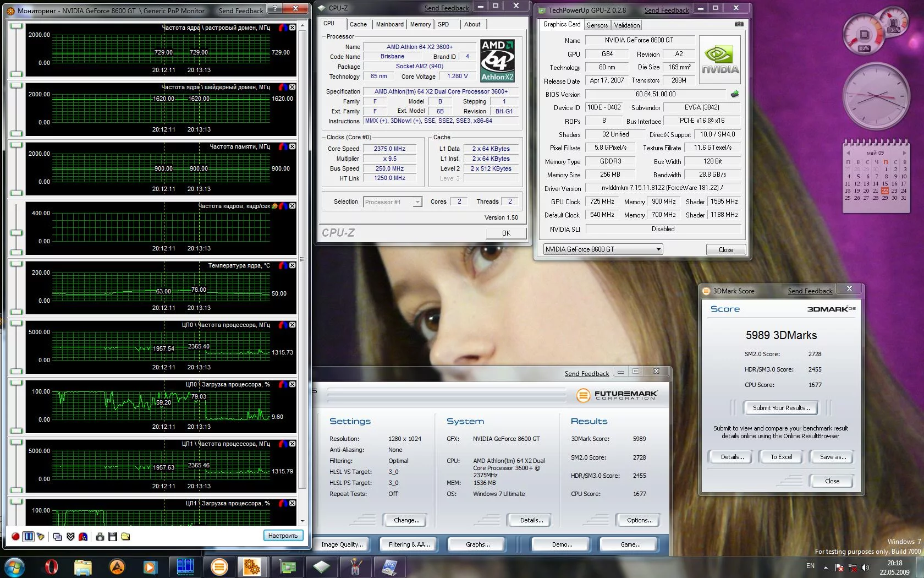Click day 22 on the calendar gadget

click(x=885, y=190)
